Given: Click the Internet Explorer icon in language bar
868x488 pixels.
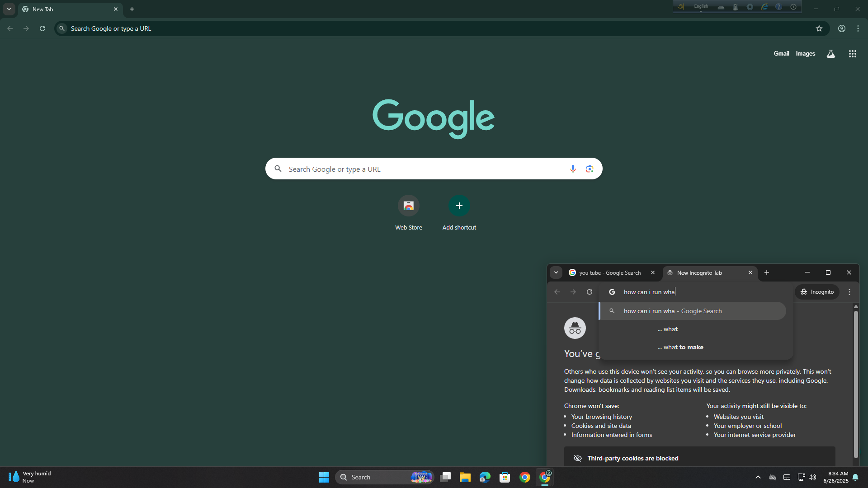Looking at the screenshot, I should coord(764,7).
